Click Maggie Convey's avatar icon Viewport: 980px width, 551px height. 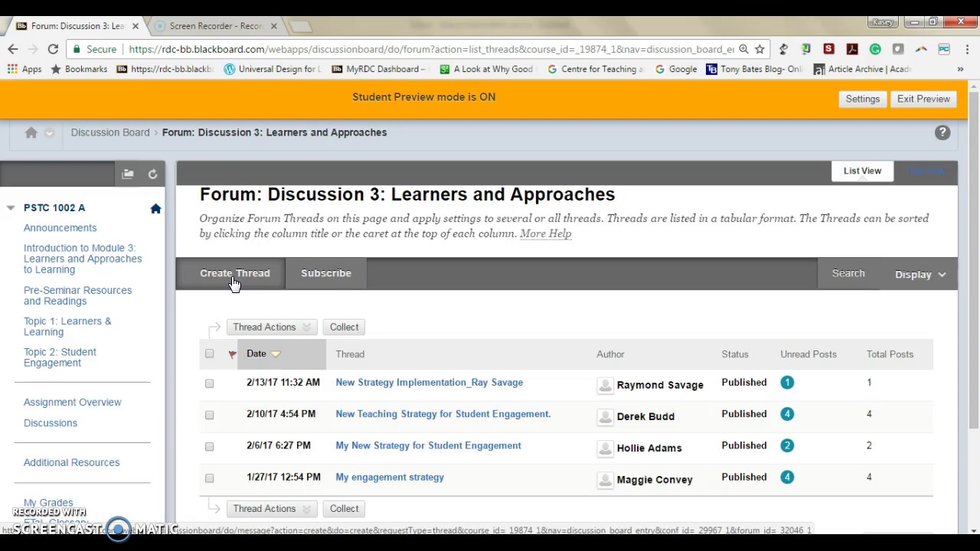click(606, 479)
